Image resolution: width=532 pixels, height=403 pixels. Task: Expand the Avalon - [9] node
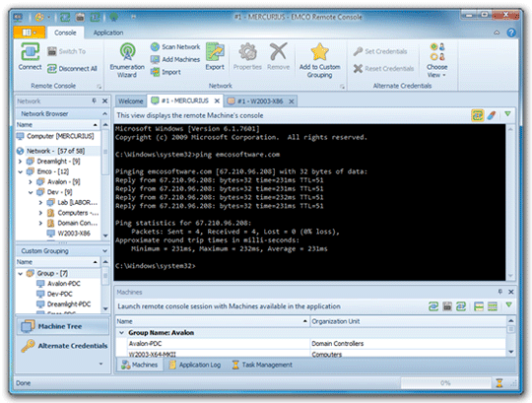31,182
